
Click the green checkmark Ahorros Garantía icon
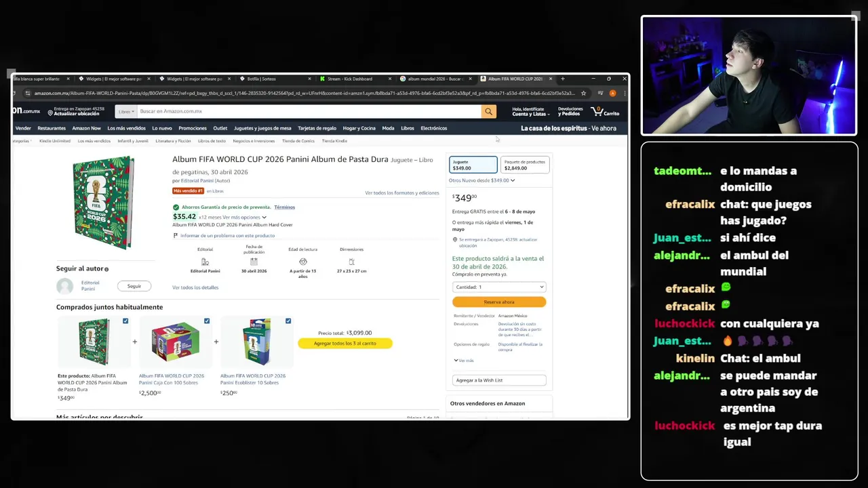click(176, 207)
